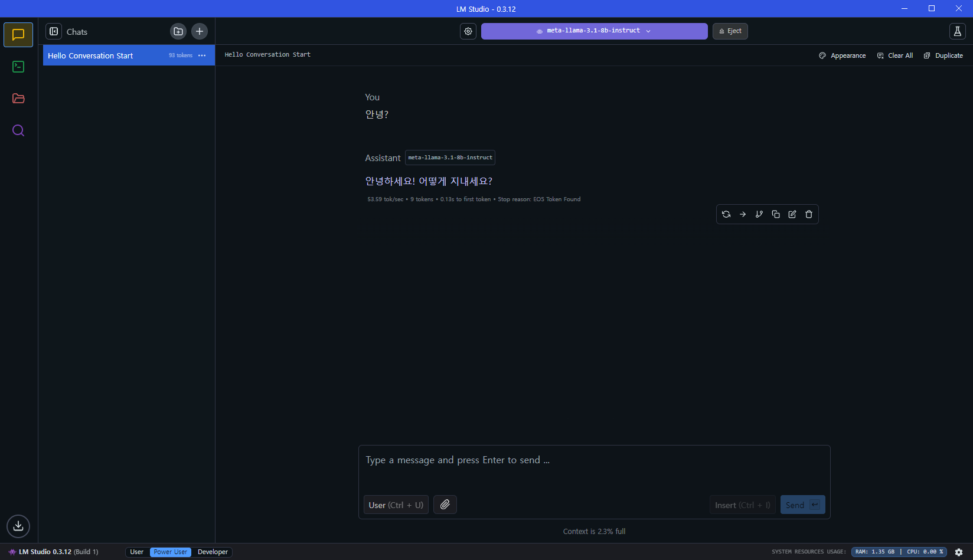Image resolution: width=973 pixels, height=560 pixels.
Task: Open model settings gear beside model selector
Action: click(468, 31)
